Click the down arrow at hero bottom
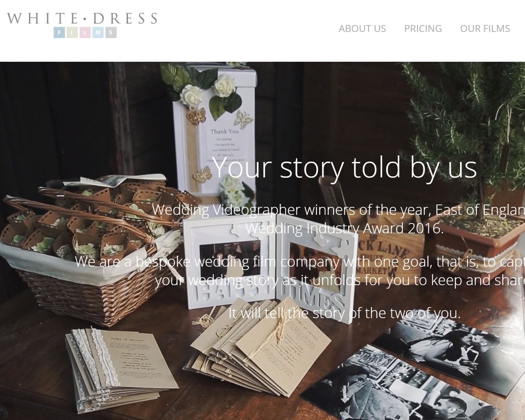 [x=345, y=394]
